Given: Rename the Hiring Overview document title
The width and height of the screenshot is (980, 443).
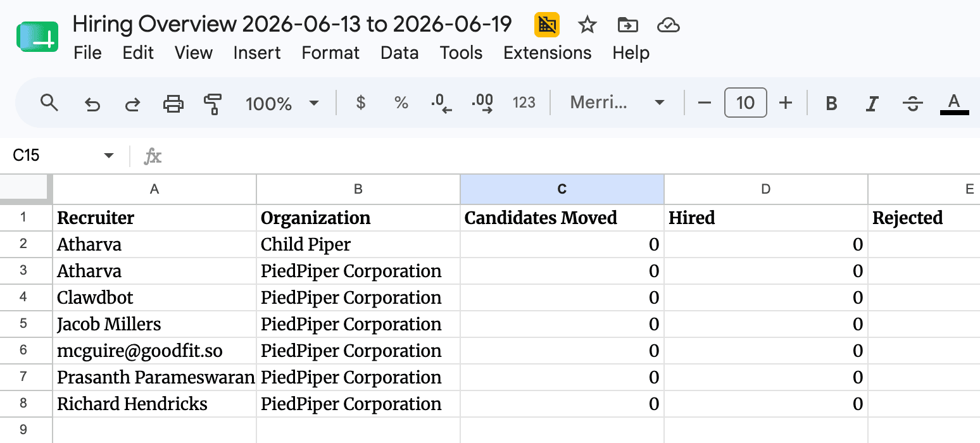Looking at the screenshot, I should coord(292,25).
